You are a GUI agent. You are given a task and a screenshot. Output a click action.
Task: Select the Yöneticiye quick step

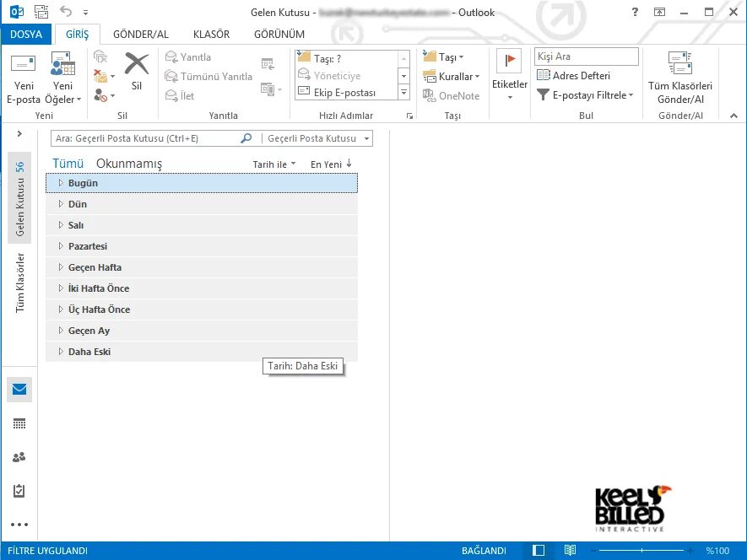coord(345,75)
